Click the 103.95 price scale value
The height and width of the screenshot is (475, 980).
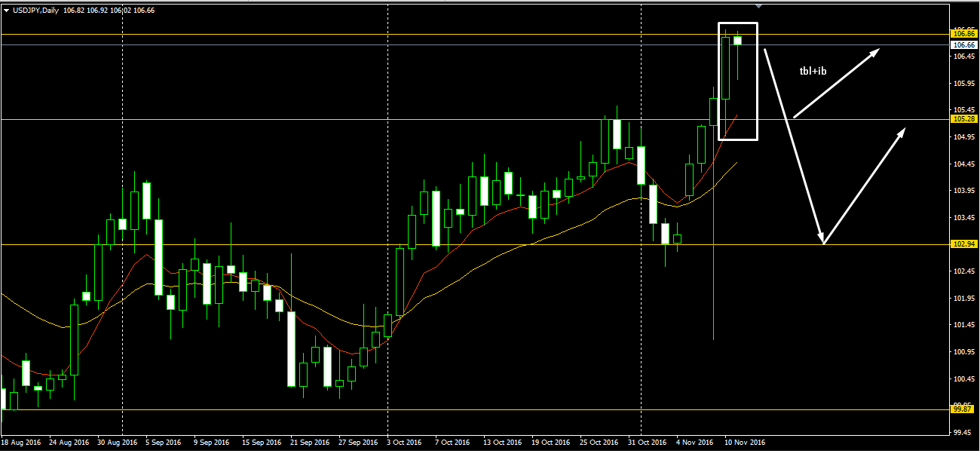click(964, 191)
